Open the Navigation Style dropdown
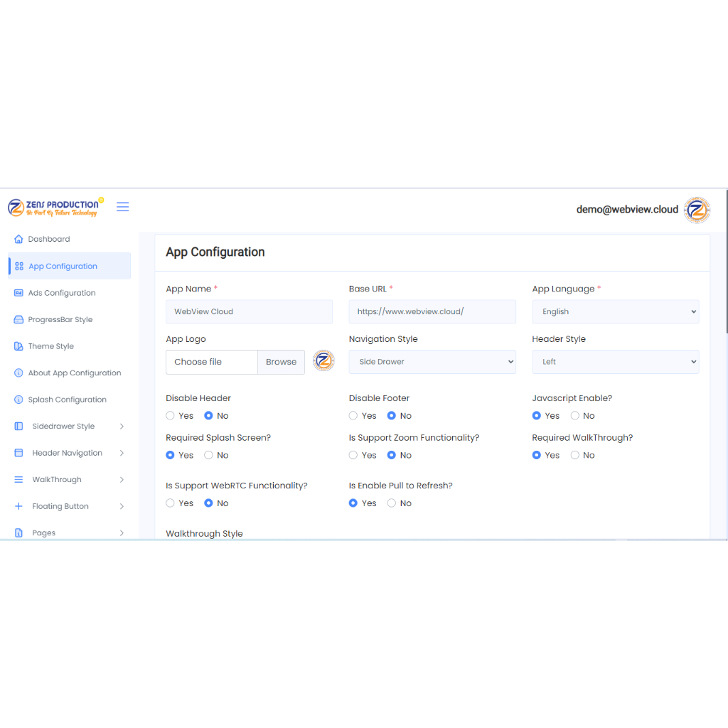 coord(432,362)
